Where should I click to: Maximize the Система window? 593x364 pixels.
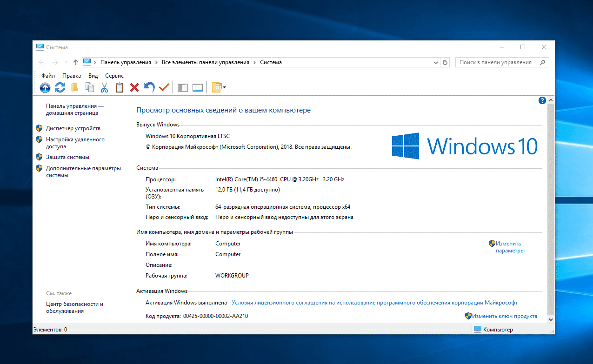point(523,47)
